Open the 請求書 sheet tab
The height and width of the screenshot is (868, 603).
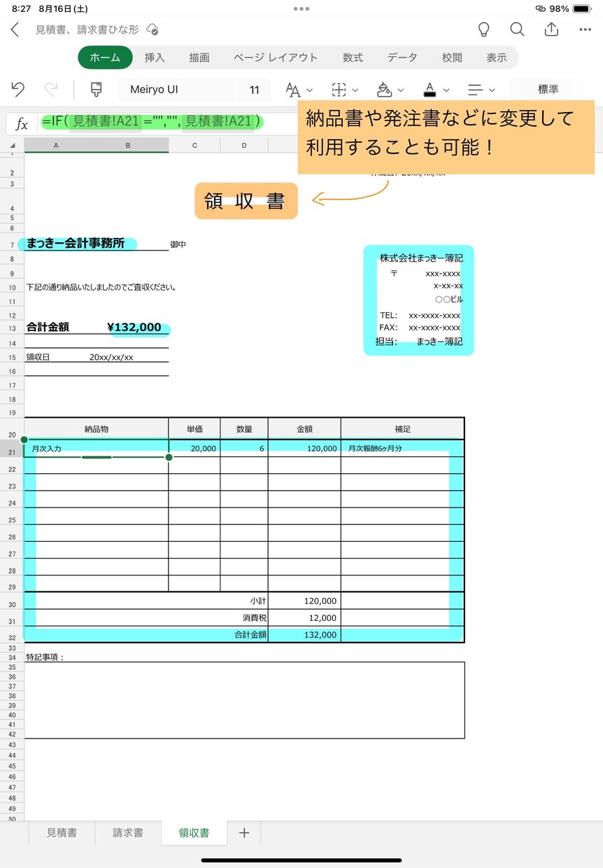click(x=128, y=833)
